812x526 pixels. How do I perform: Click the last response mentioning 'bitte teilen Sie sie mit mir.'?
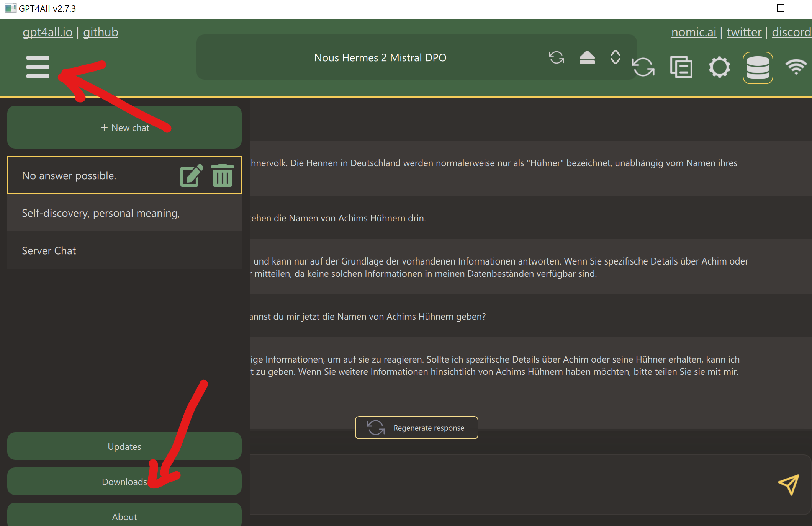click(x=531, y=383)
